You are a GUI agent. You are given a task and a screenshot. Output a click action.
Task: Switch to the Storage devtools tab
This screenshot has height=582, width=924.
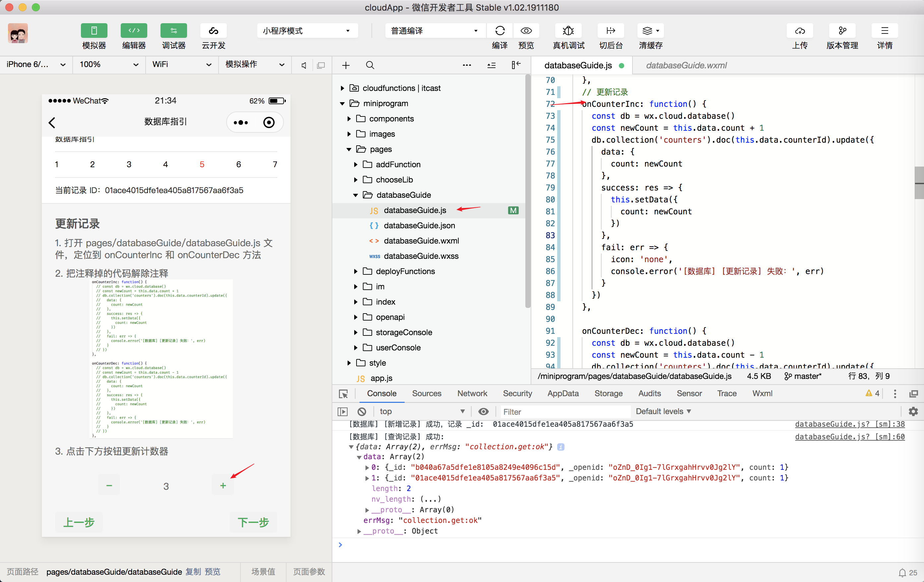pyautogui.click(x=608, y=394)
